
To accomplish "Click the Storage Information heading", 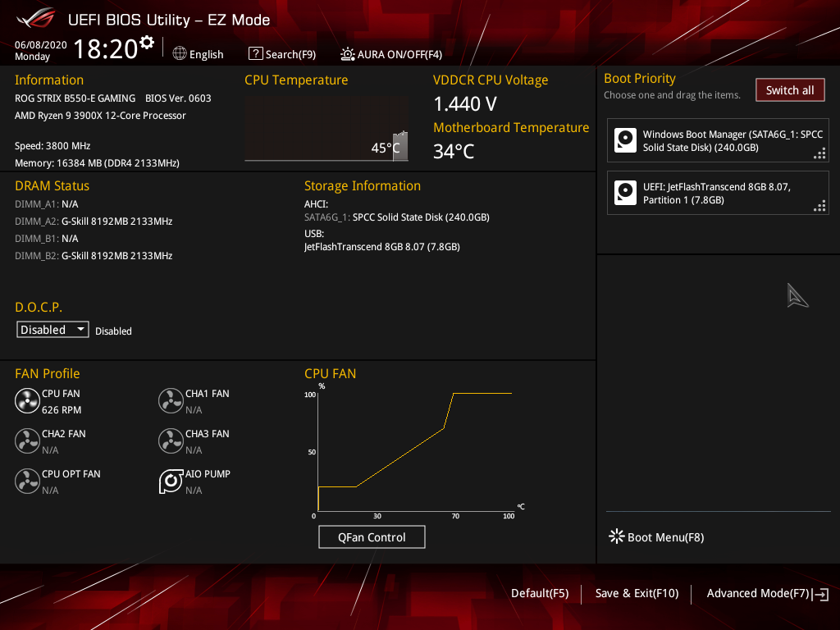I will [363, 186].
